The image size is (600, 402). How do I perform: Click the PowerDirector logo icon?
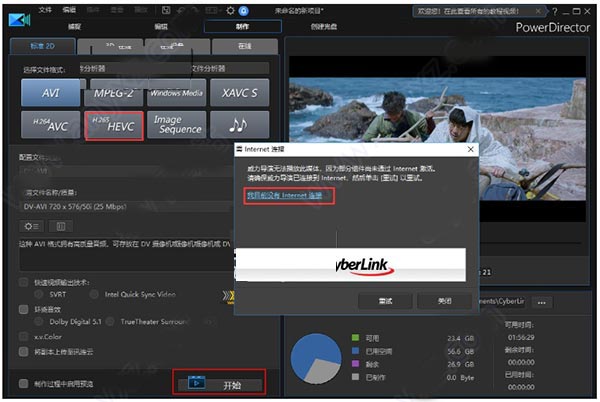[19, 19]
